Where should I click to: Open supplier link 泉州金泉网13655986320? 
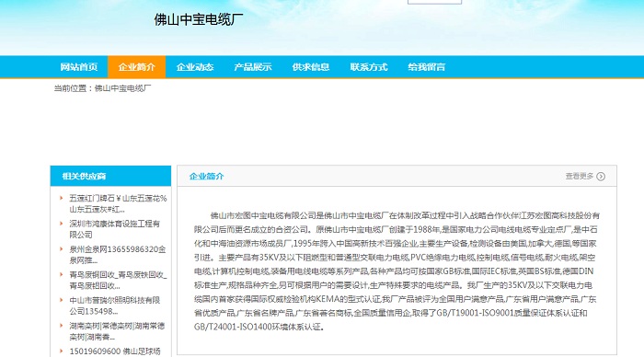click(118, 255)
